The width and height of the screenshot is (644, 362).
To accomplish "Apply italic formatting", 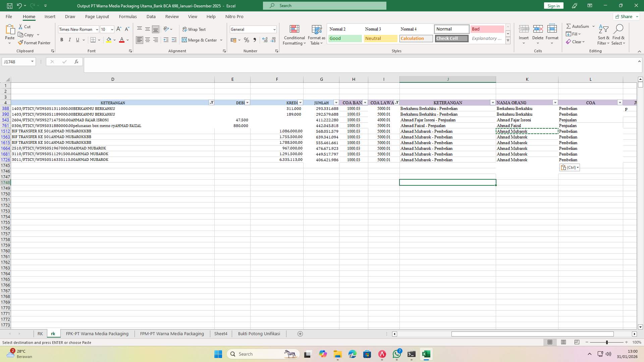I will tap(70, 40).
